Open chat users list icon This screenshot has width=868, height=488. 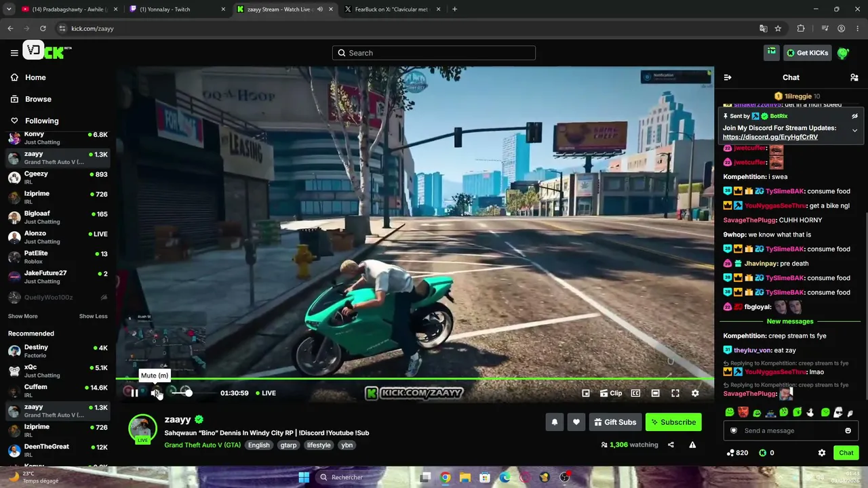pos(854,77)
